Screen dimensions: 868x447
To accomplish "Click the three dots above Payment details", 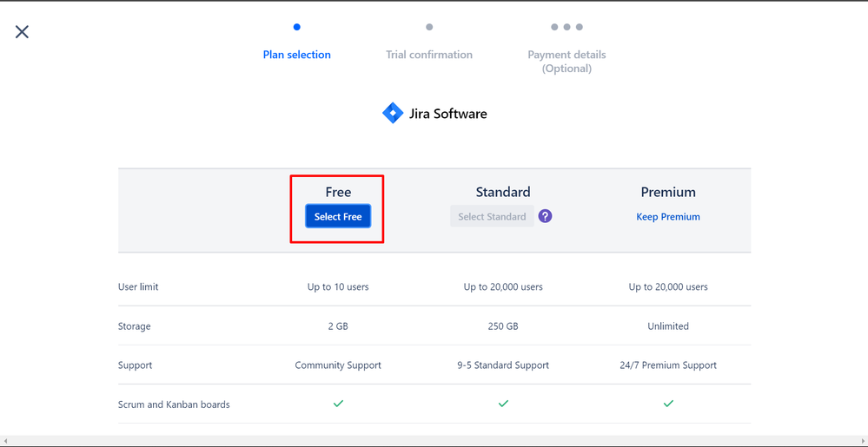I will (567, 27).
